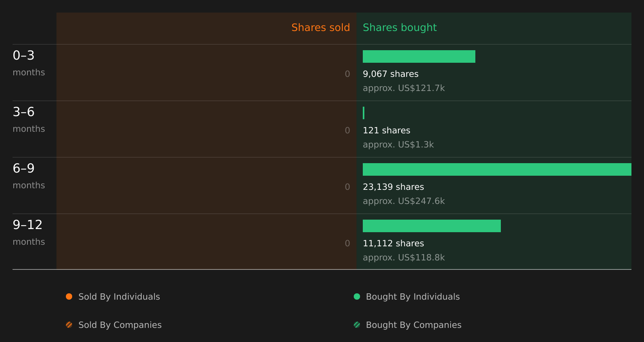Click the 11,112 shares value
Image resolution: width=644 pixels, height=342 pixels.
[x=393, y=244]
